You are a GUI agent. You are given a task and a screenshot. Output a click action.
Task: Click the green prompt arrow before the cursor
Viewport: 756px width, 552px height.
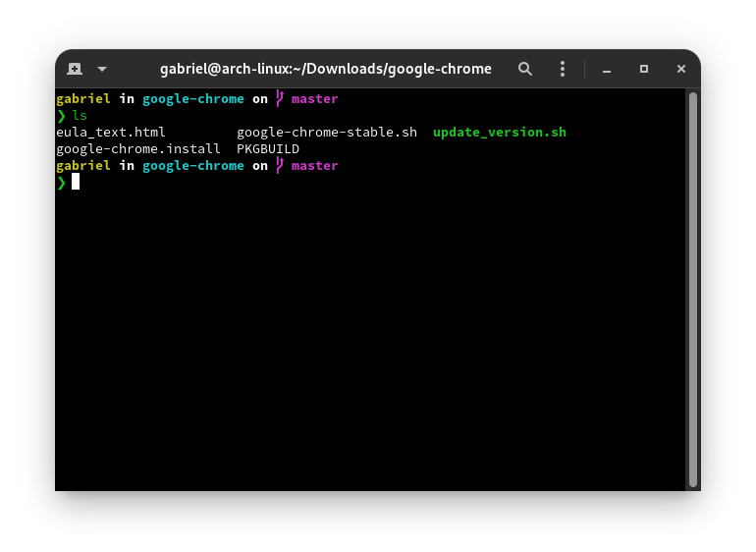61,182
